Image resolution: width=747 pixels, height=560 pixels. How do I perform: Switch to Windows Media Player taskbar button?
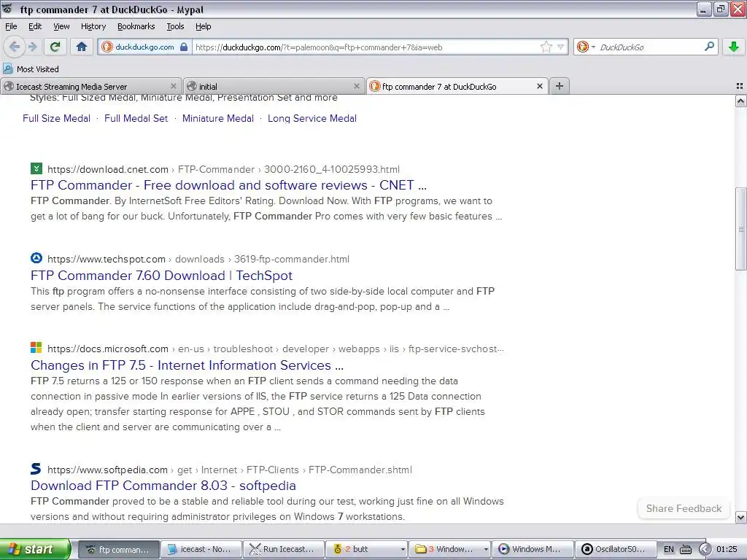[533, 549]
